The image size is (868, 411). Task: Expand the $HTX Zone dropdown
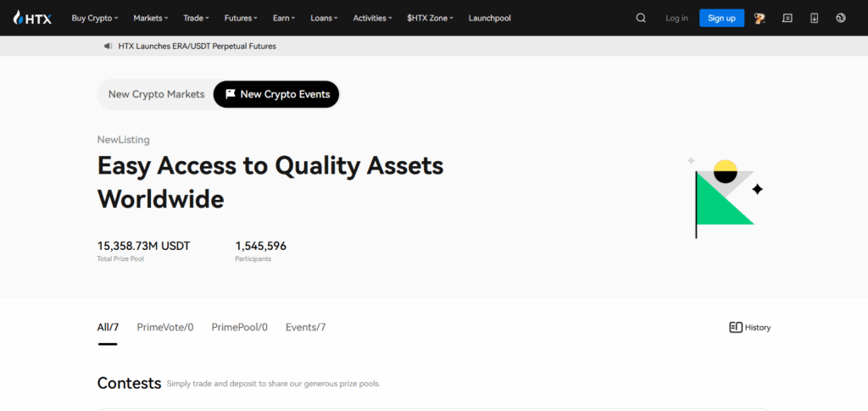(430, 18)
